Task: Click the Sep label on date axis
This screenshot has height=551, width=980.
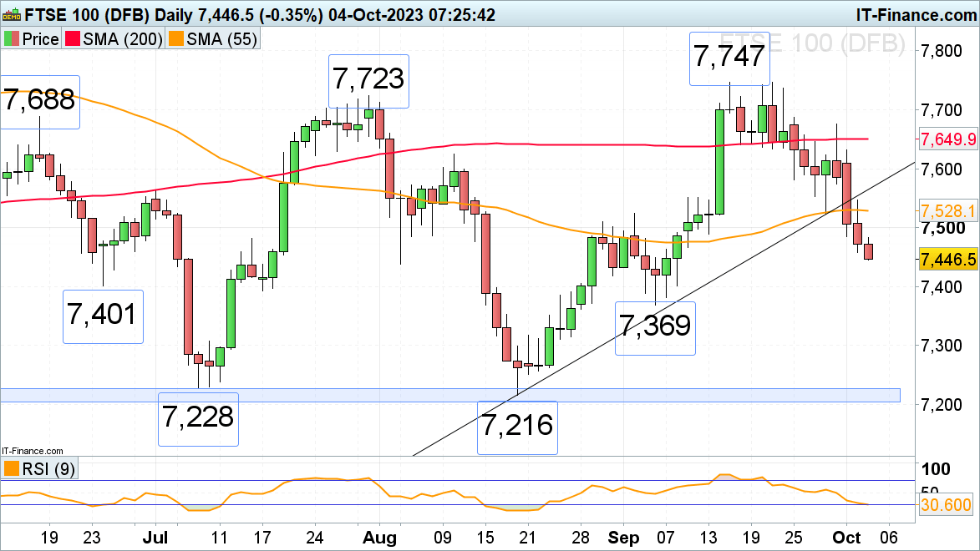Action: pos(624,538)
